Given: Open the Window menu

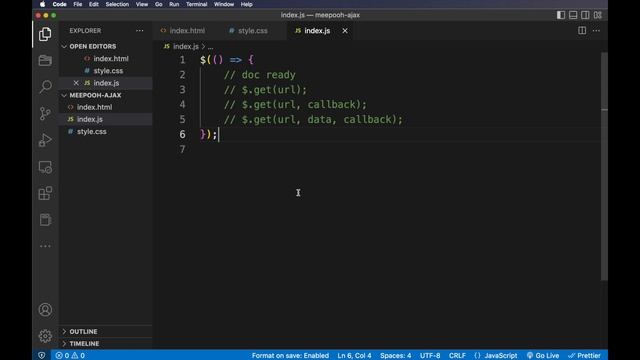Looking at the screenshot, I should 224,4.
